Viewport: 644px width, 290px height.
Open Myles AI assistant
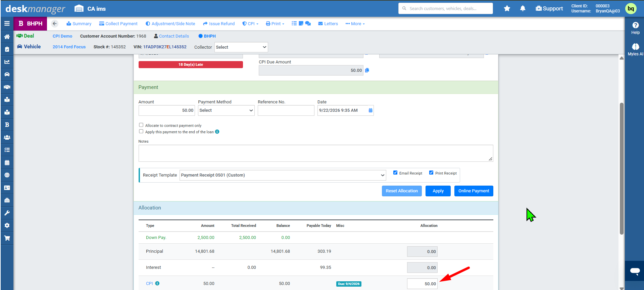635,49
